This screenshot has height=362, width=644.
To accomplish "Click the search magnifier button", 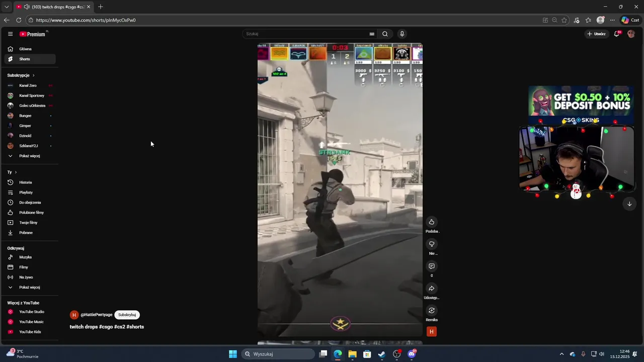I will click(385, 34).
